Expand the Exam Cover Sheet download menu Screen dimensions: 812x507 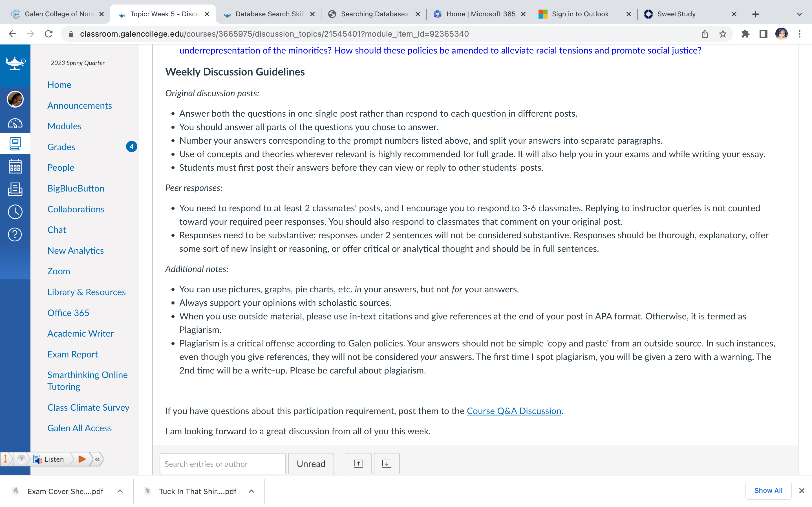coord(120,491)
